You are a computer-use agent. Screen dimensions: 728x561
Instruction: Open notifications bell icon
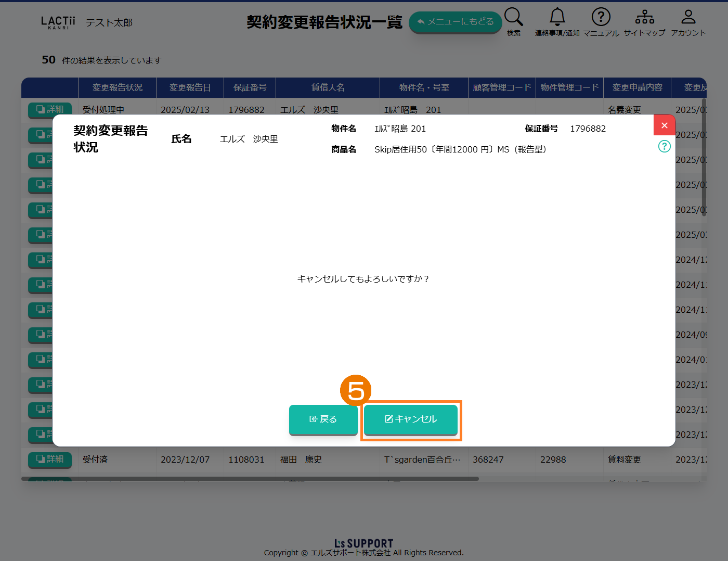[x=557, y=17]
